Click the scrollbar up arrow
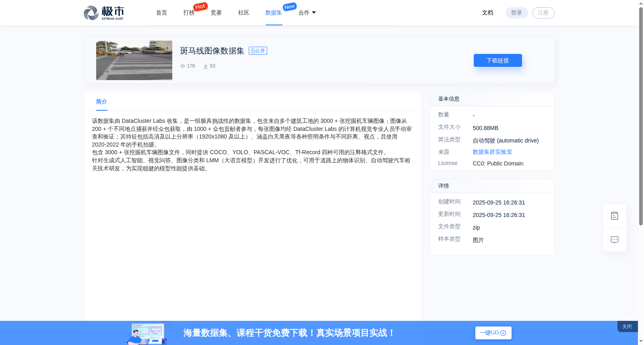The width and height of the screenshot is (644, 345). pos(641,3)
